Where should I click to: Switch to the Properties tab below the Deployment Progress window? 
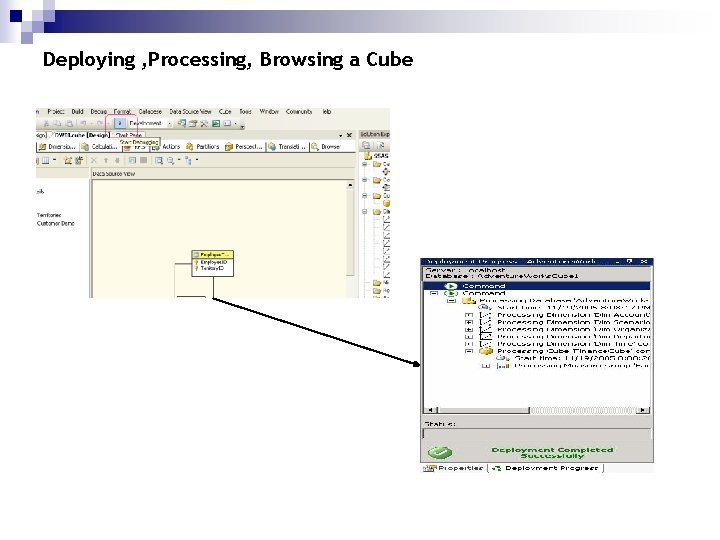tap(454, 468)
